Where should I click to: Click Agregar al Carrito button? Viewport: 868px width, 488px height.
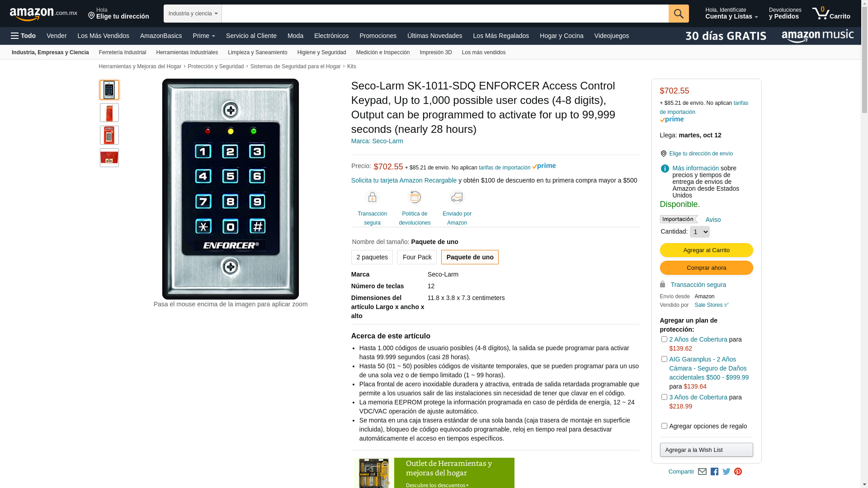[706, 250]
